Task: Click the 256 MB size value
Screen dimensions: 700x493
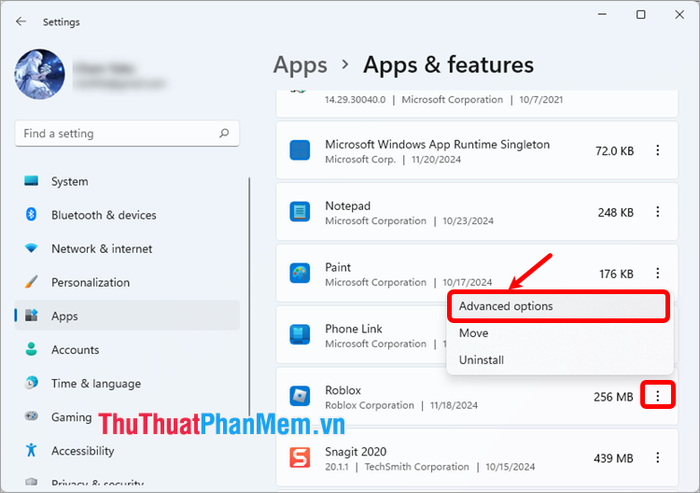Action: tap(613, 397)
